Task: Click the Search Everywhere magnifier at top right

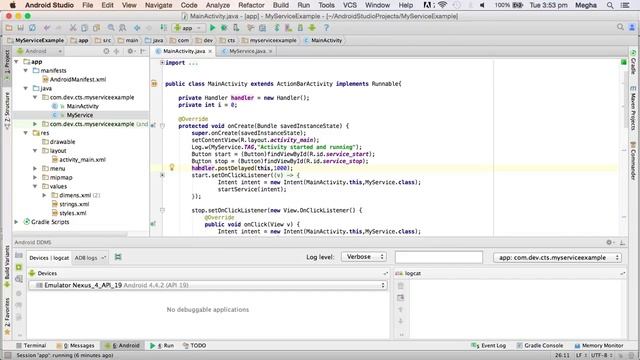Action: (620, 27)
